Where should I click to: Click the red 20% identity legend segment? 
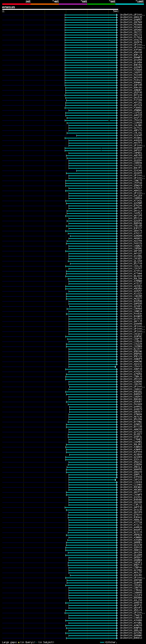(16, 4)
